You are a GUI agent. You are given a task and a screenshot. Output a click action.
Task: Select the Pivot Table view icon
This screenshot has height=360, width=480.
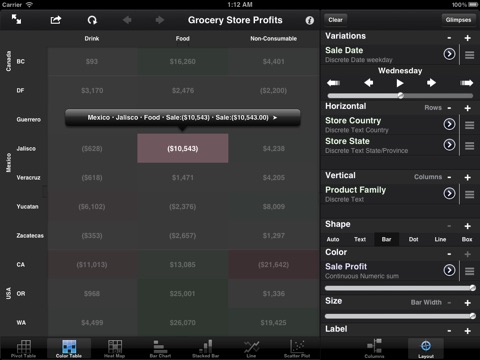(x=24, y=349)
